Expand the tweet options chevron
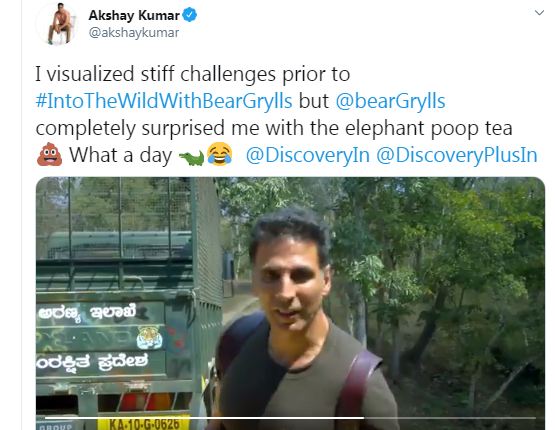The image size is (555, 430). [x=539, y=13]
